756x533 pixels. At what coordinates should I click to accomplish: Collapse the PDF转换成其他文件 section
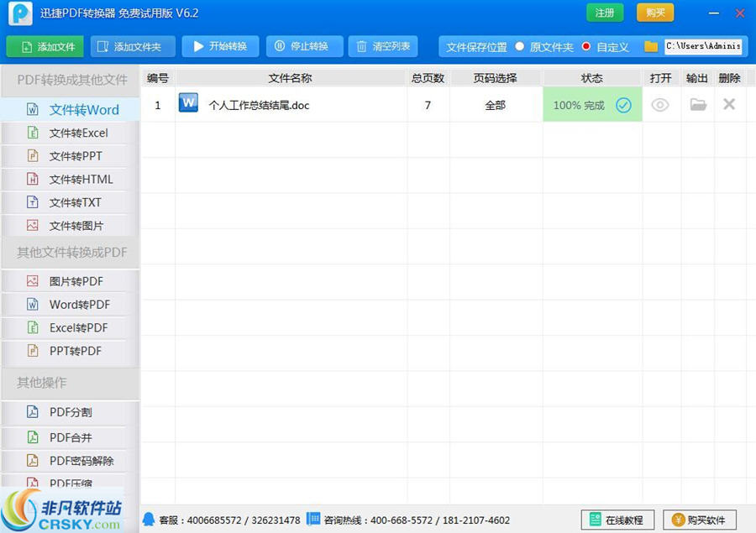tap(71, 80)
